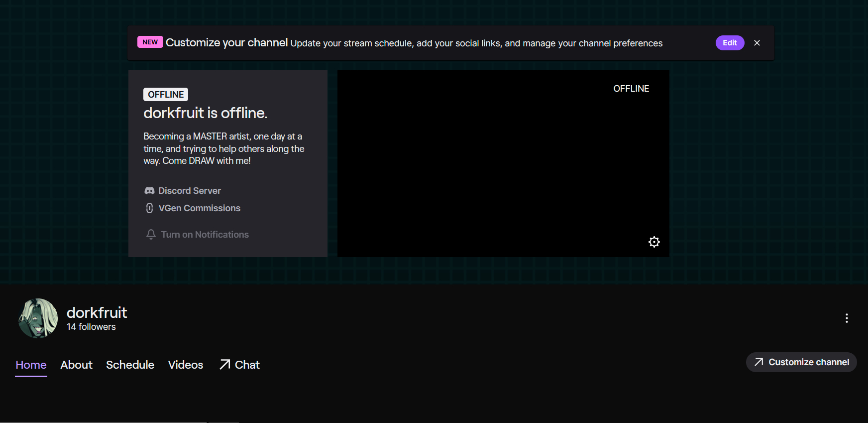Screen dimensions: 868x423
Task: Go to the Videos tab
Action: click(x=186, y=365)
